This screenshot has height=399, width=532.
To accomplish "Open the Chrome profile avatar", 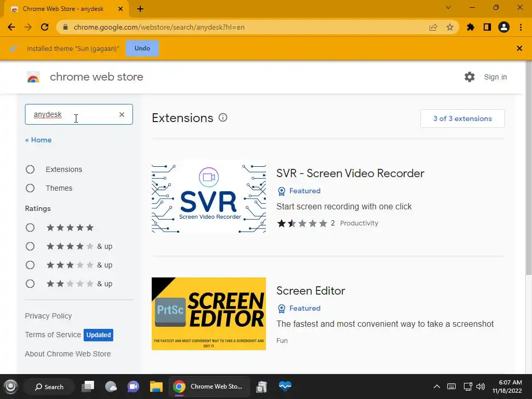I will pos(504,27).
